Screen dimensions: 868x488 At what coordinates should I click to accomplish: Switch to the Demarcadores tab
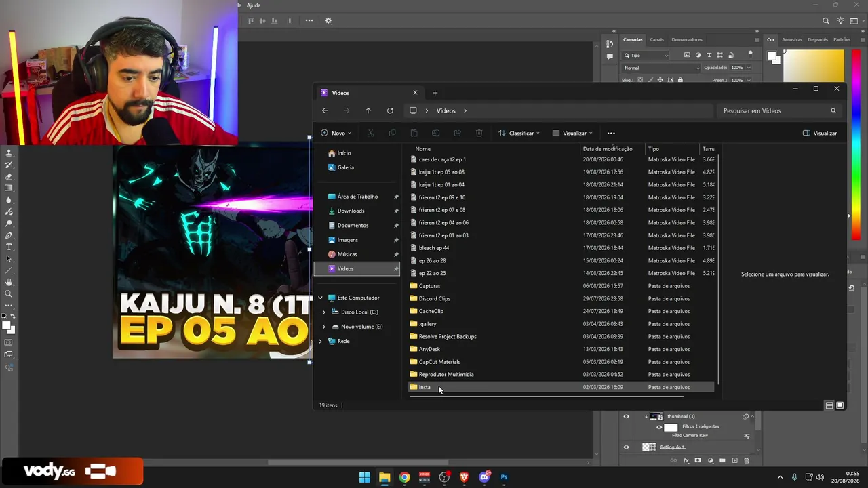click(687, 39)
